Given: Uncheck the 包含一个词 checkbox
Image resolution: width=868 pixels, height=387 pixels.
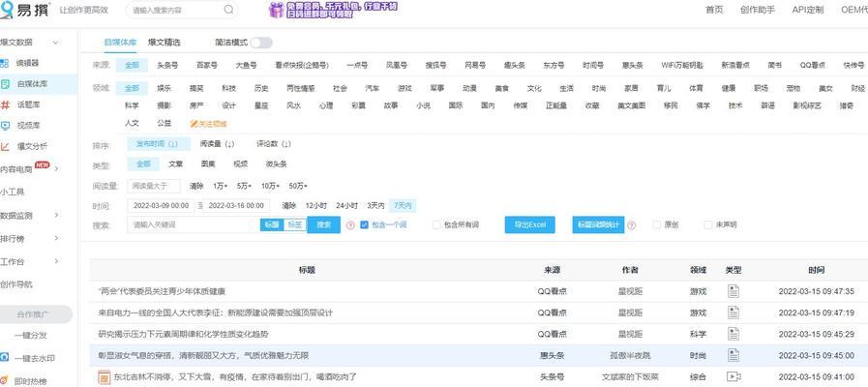Looking at the screenshot, I should (x=364, y=224).
